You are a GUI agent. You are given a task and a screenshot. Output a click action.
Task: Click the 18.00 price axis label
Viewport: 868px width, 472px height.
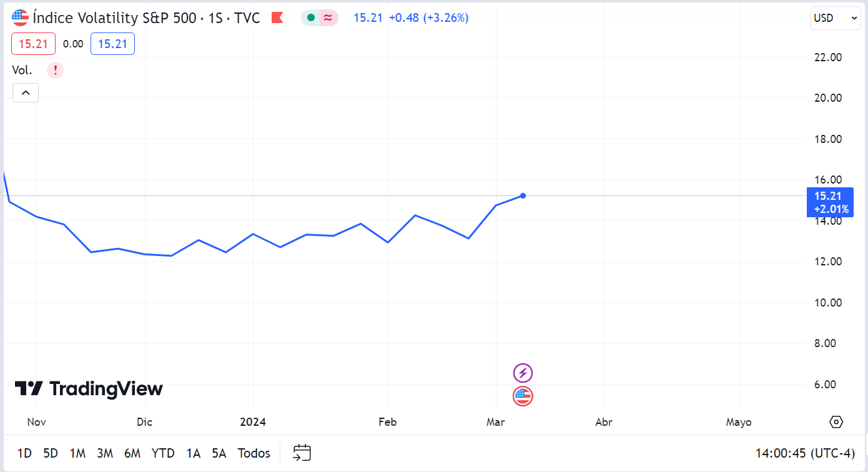829,139
